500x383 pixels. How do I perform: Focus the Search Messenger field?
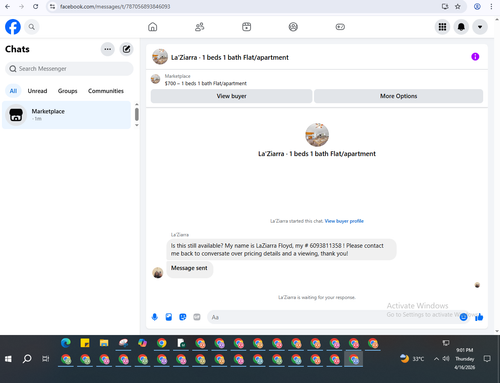[69, 69]
